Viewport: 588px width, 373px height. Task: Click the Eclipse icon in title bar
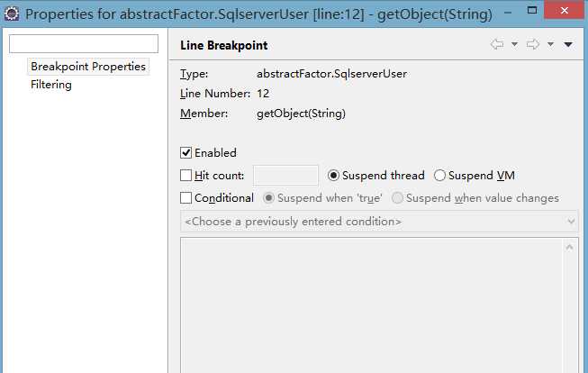coord(12,14)
